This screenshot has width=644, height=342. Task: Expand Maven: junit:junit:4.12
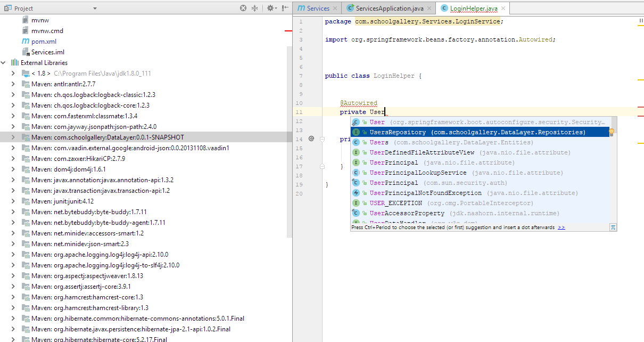click(13, 201)
